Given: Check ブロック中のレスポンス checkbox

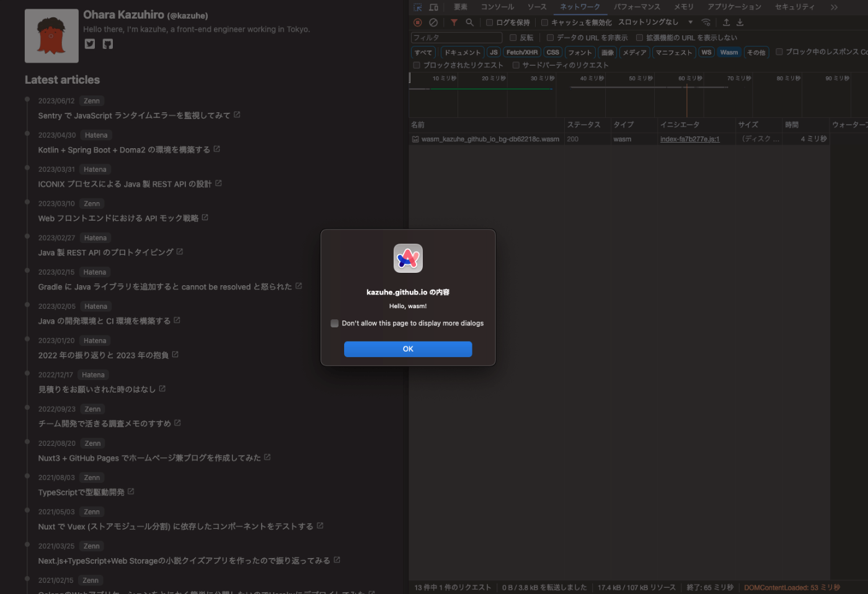Looking at the screenshot, I should (x=779, y=52).
